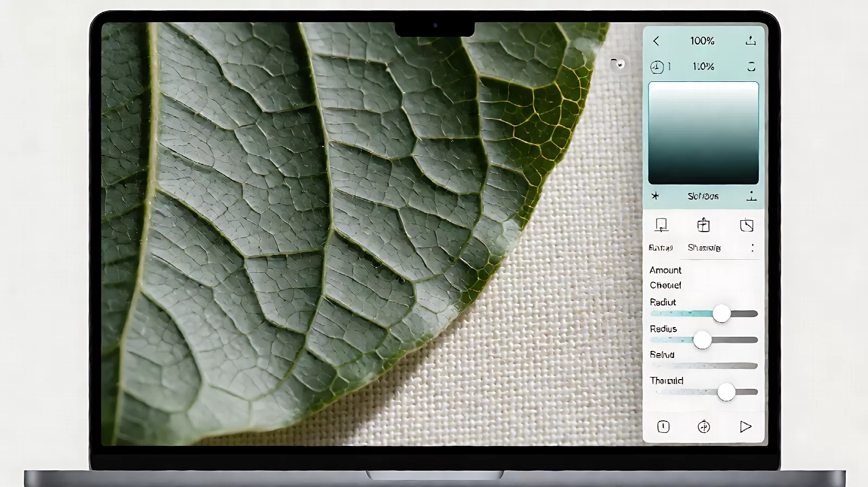
Task: Click the "100%" zoom value at the top
Action: (702, 41)
